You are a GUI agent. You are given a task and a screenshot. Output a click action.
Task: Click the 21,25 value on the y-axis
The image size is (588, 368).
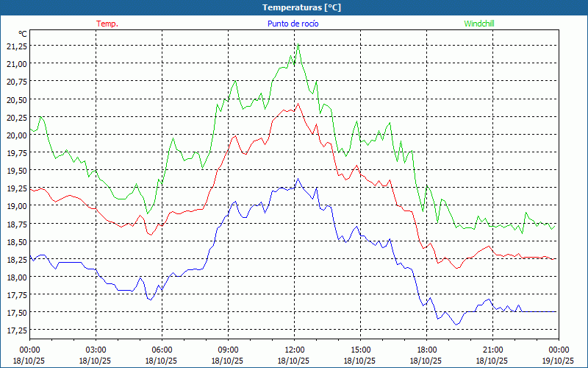[x=16, y=46]
